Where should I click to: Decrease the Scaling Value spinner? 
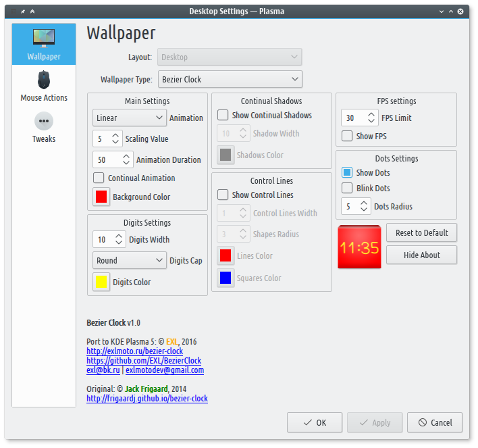pos(115,142)
